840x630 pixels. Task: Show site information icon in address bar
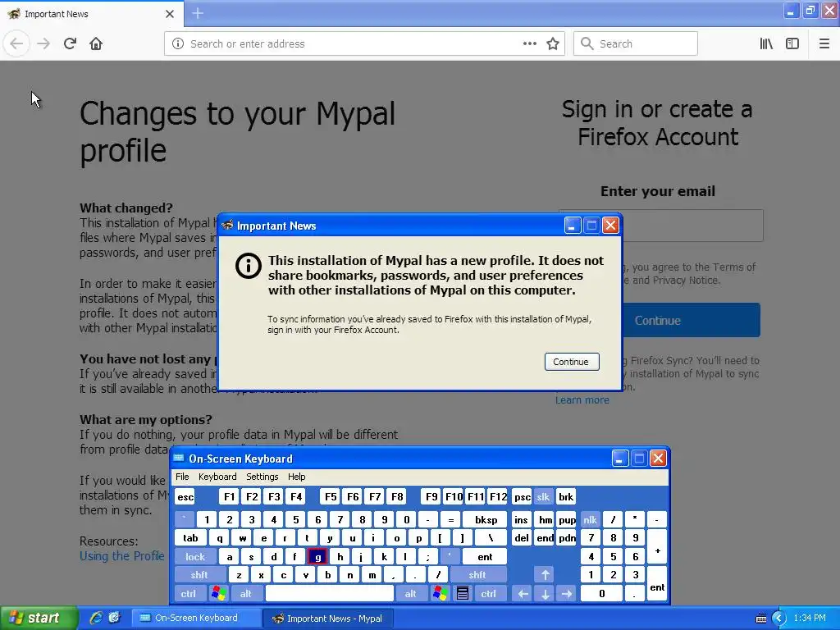tap(178, 43)
